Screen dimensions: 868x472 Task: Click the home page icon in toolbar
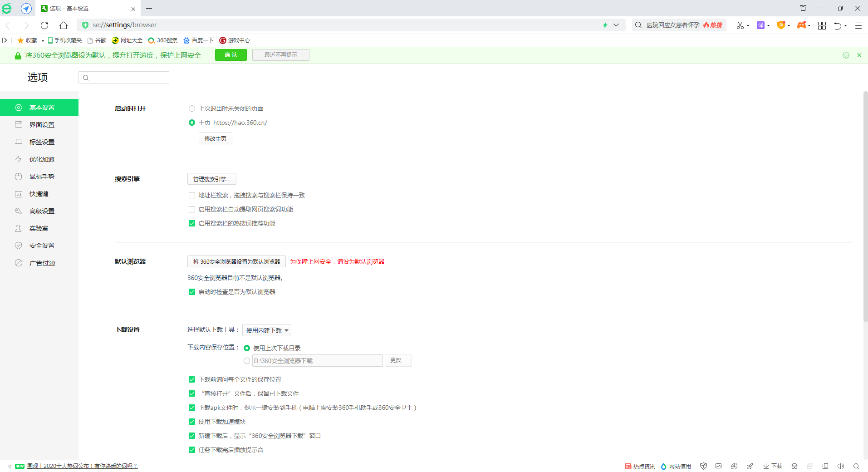tap(64, 25)
